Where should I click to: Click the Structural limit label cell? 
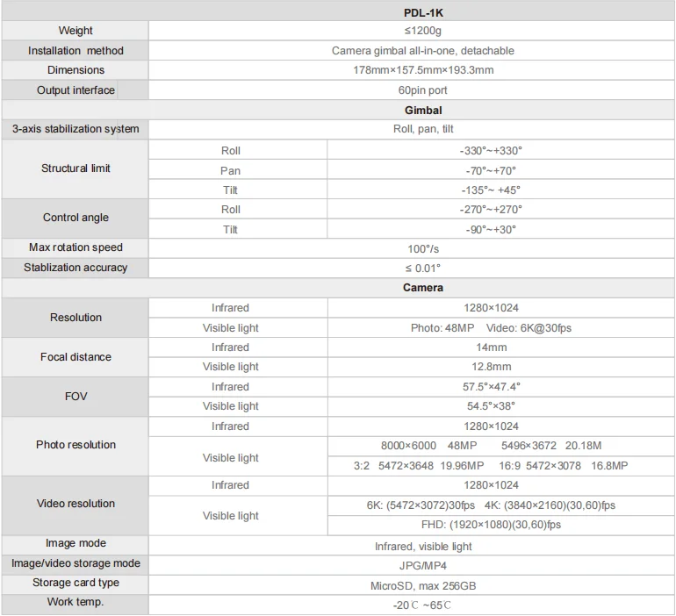[76, 168]
